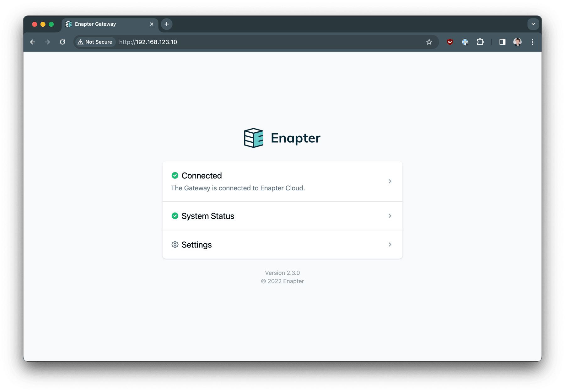Click the green Connected status check icon

point(175,176)
